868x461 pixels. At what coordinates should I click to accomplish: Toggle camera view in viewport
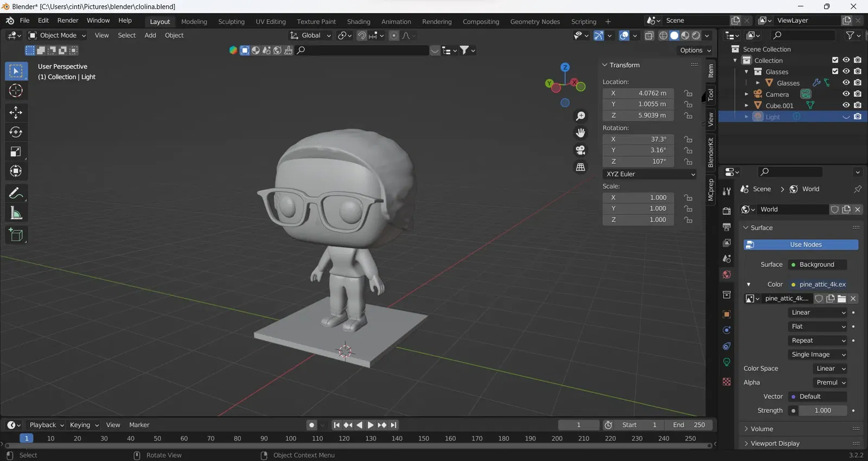pyautogui.click(x=580, y=150)
